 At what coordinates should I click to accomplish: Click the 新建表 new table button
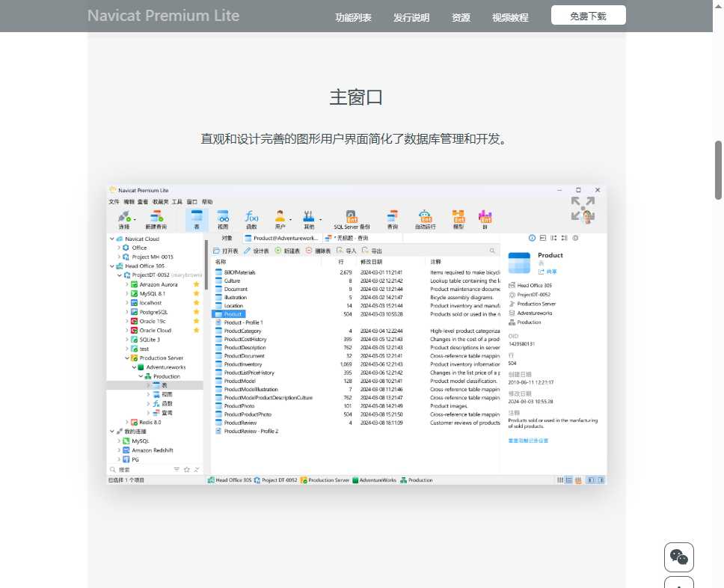287,251
